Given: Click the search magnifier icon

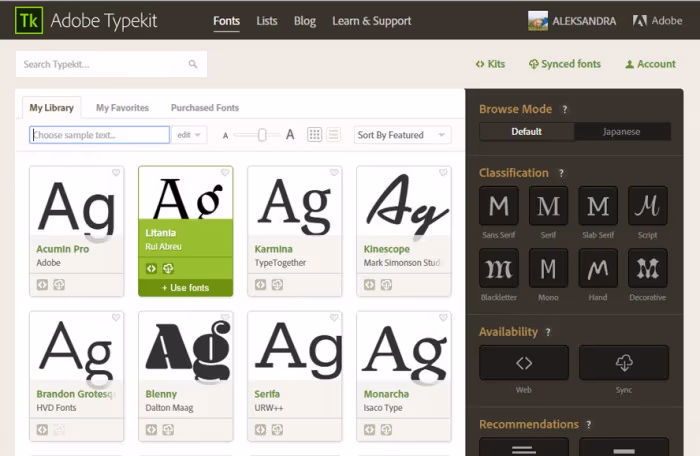Looking at the screenshot, I should click(193, 64).
